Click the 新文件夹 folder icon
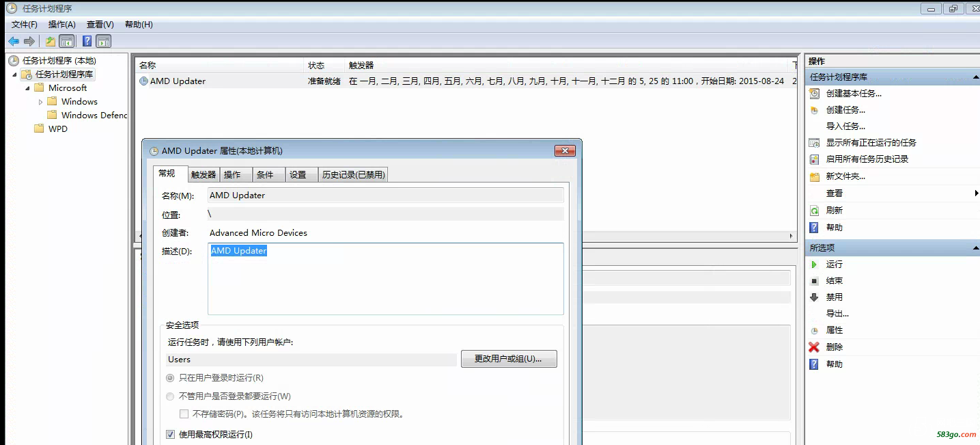This screenshot has width=980, height=445. (x=814, y=176)
